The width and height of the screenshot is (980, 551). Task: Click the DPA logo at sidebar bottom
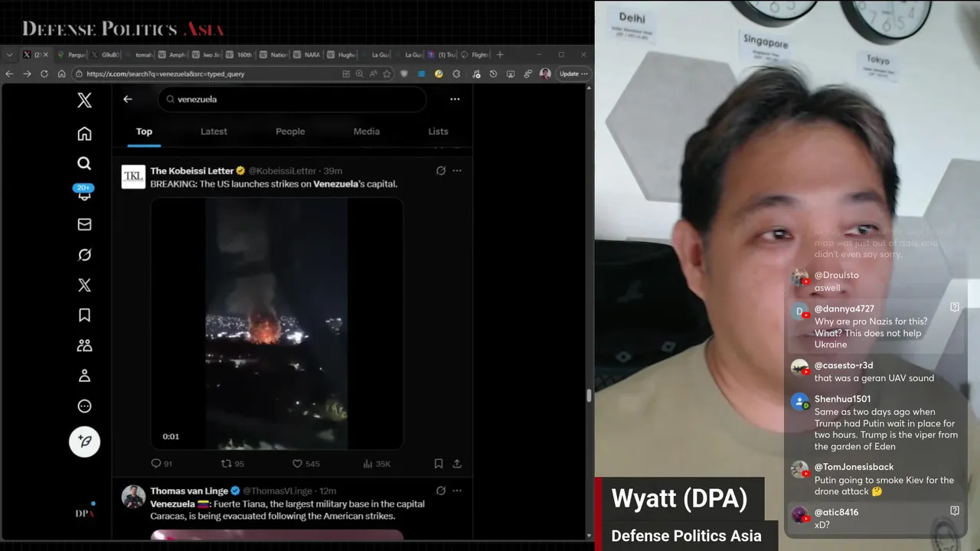(x=85, y=512)
